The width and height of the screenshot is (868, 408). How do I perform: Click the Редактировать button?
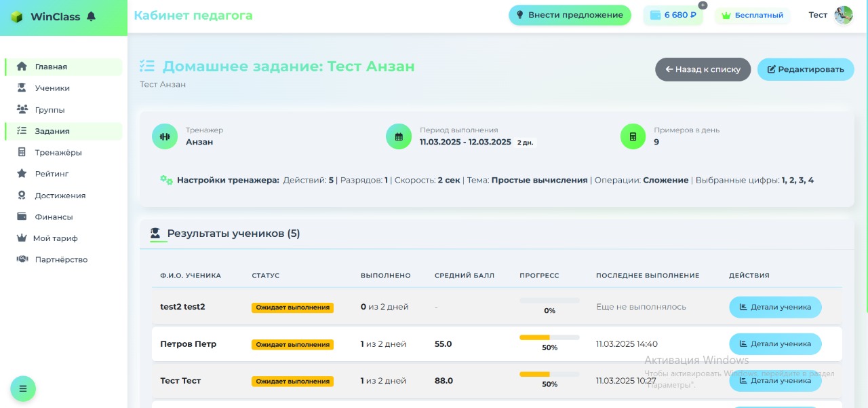point(806,69)
